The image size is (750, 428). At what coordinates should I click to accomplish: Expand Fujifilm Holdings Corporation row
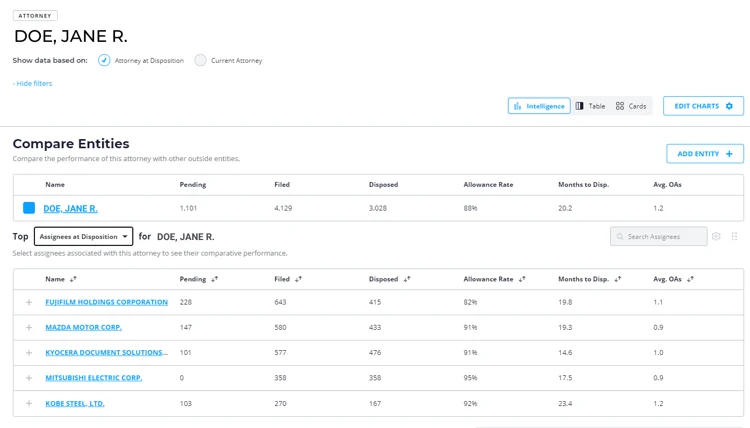click(x=29, y=302)
